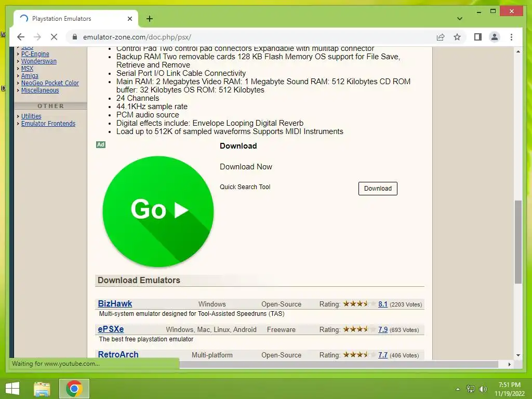This screenshot has width=532, height=399.
Task: Share this page from address bar
Action: tap(441, 37)
